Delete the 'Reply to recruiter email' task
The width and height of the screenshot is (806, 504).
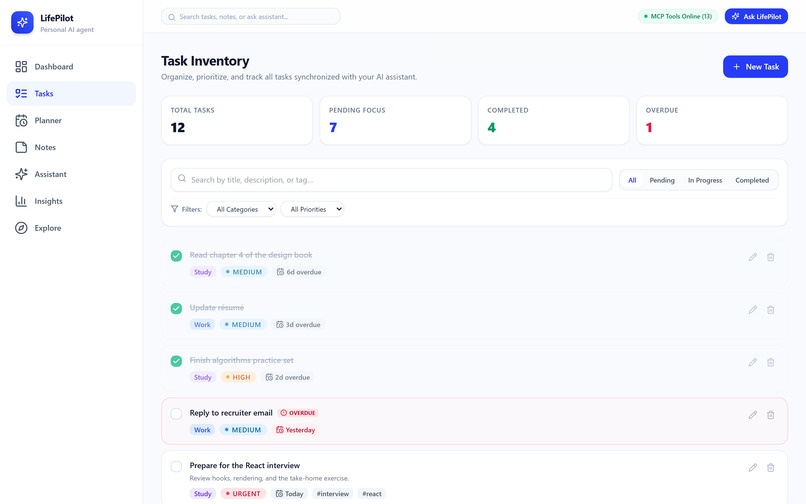(771, 415)
